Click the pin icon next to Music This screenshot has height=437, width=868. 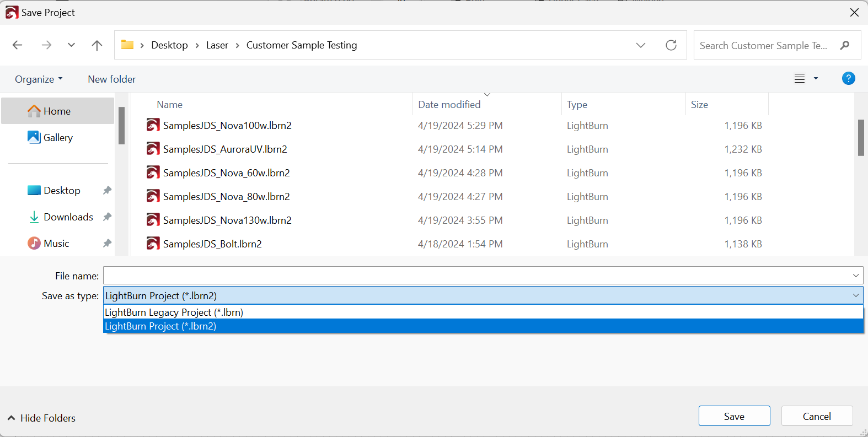coord(107,243)
